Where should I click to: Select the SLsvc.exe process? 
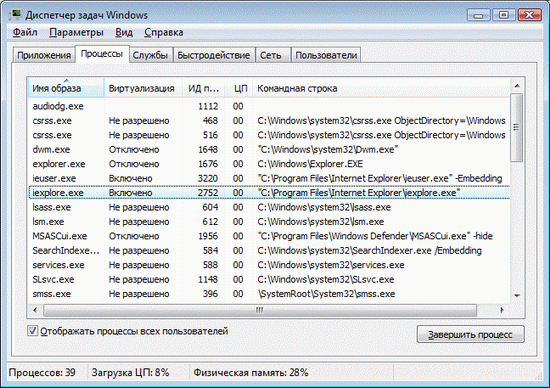[x=269, y=279]
